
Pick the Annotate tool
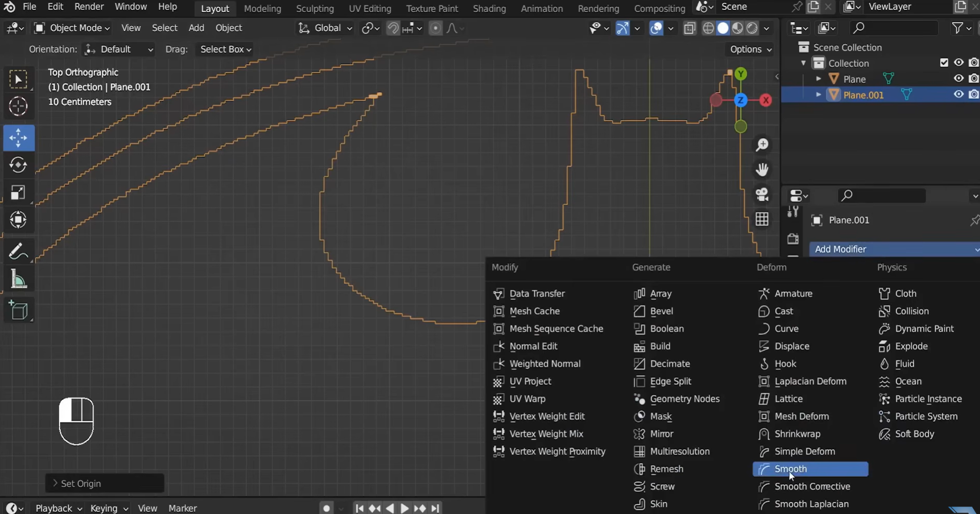(18, 252)
